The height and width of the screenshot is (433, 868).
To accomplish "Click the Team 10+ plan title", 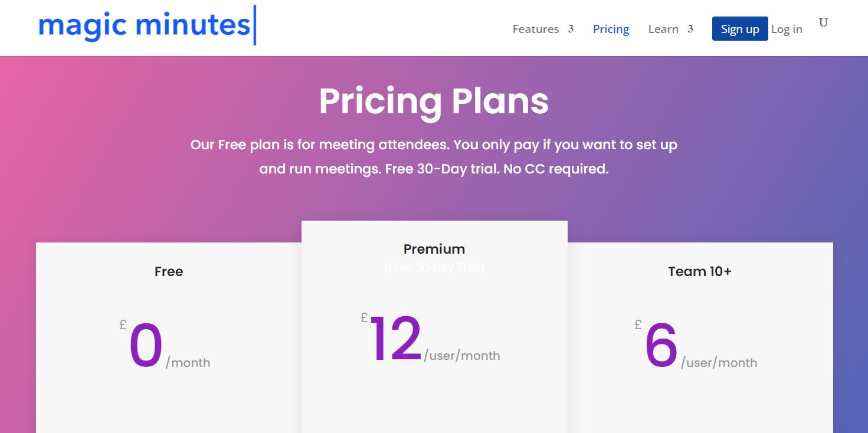I will pyautogui.click(x=700, y=271).
